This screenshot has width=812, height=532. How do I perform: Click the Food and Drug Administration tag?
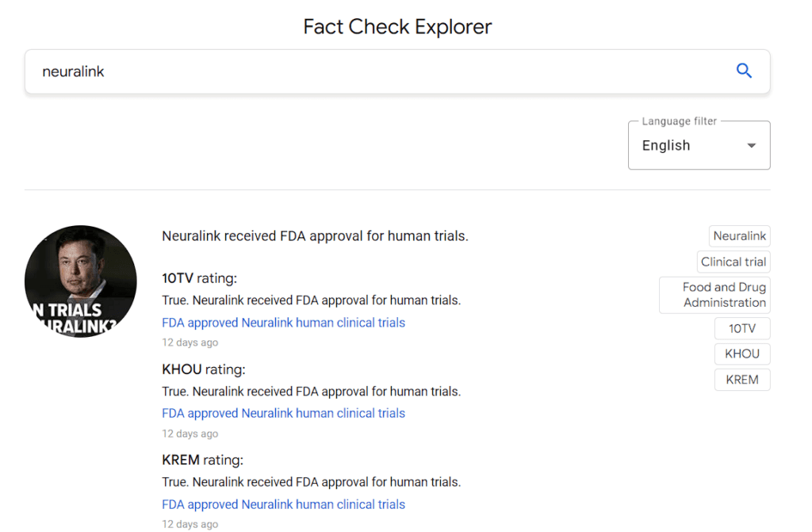(714, 294)
